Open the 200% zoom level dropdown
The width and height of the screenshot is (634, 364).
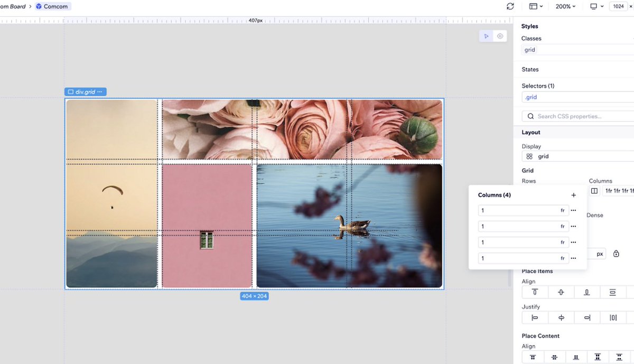565,6
